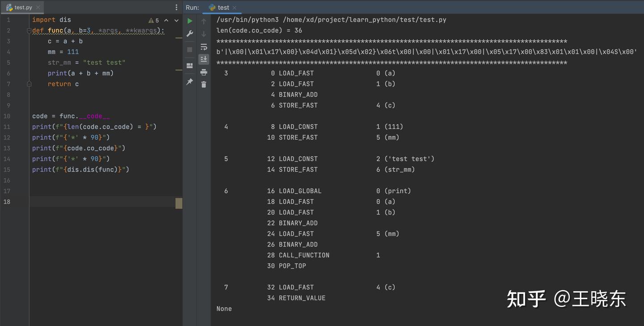This screenshot has width=644, height=326.
Task: Click the script path line in console
Action: (x=331, y=20)
